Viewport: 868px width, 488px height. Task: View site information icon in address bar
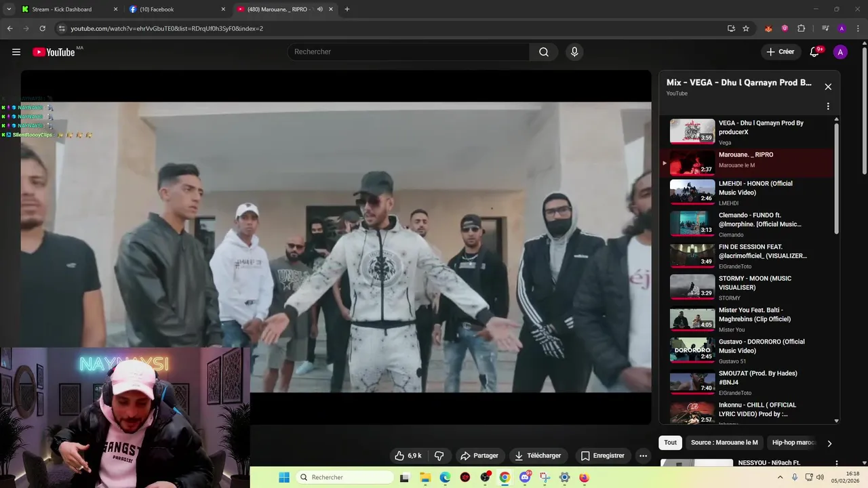[62, 28]
